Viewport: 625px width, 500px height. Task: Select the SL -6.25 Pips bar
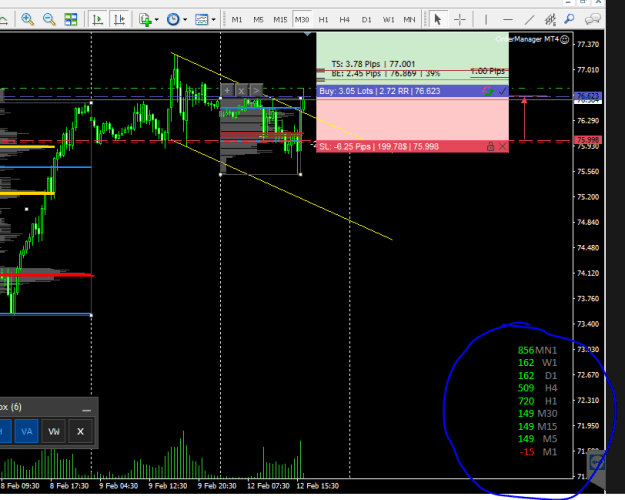pyautogui.click(x=413, y=147)
